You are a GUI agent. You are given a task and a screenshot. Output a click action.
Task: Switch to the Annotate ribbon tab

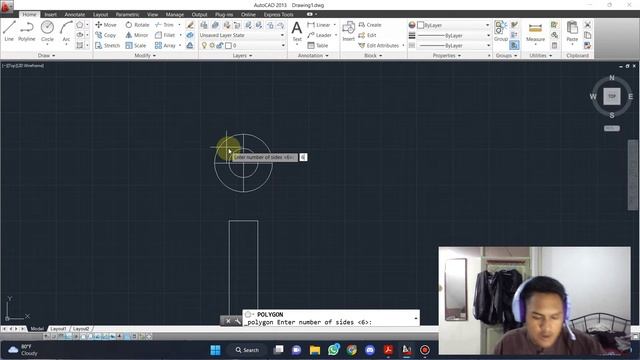point(75,14)
